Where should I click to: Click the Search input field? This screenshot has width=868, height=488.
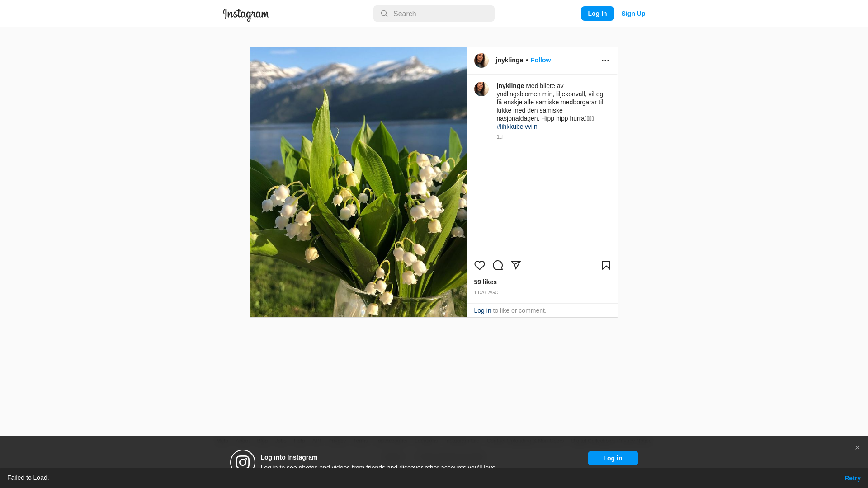click(x=434, y=14)
